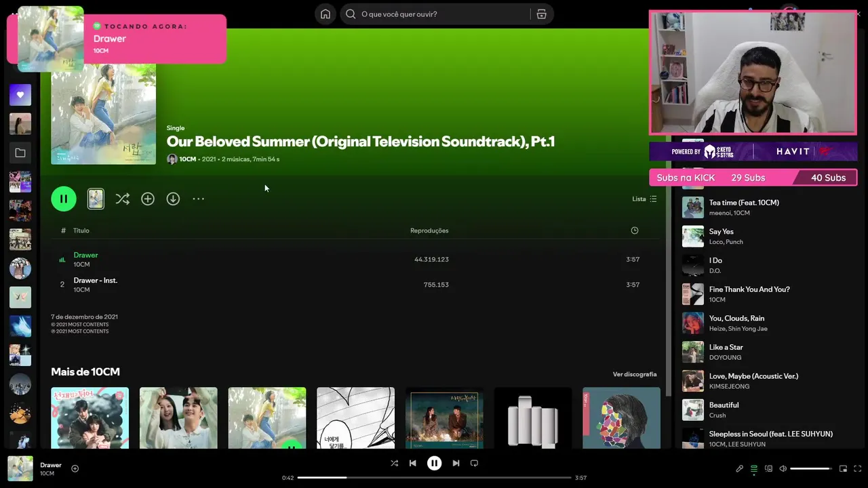The height and width of the screenshot is (488, 868).
Task: Open now playing cover in bottom bar
Action: tap(20, 468)
